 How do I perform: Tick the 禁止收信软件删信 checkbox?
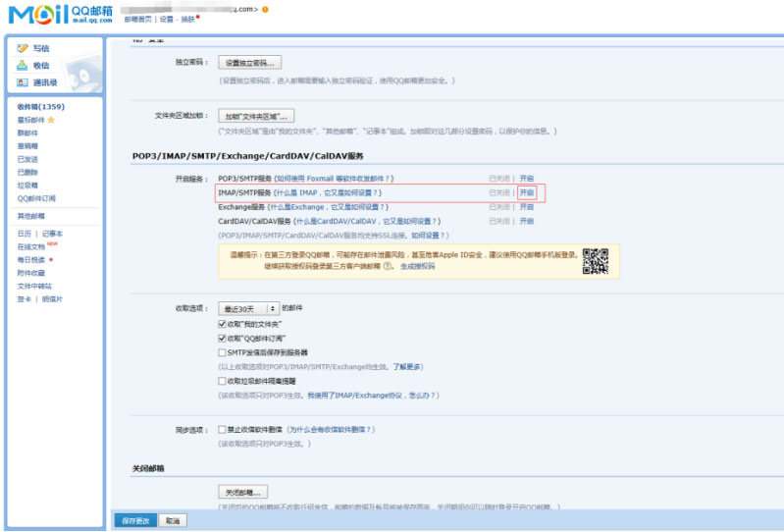pyautogui.click(x=222, y=430)
